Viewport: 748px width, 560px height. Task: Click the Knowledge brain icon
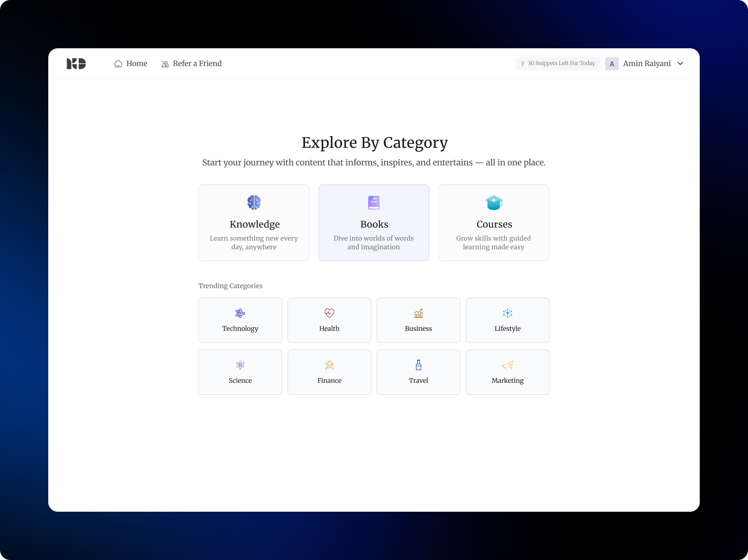254,202
